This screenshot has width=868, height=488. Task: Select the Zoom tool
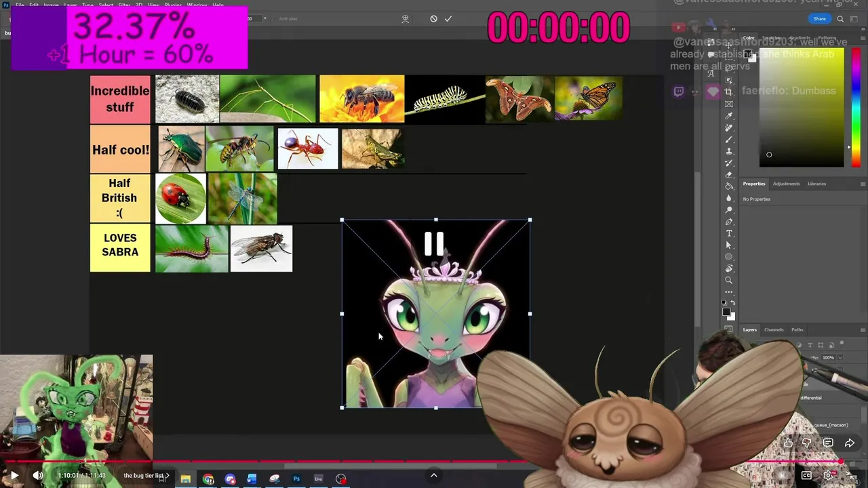[x=729, y=280]
